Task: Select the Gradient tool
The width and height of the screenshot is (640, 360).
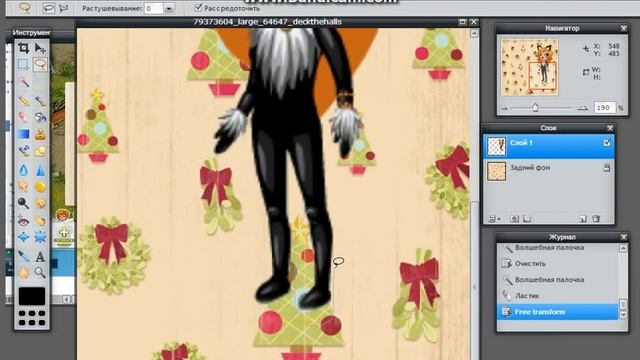Action: click(x=23, y=134)
